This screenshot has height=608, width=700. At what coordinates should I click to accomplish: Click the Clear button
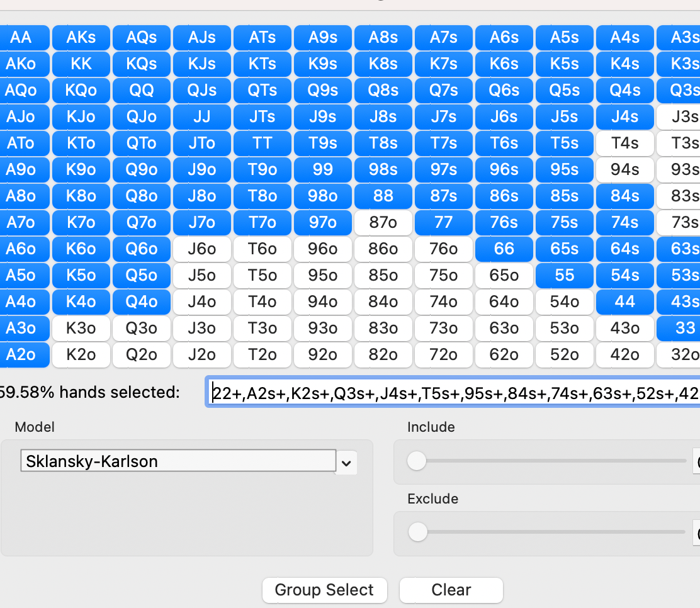[x=451, y=590]
